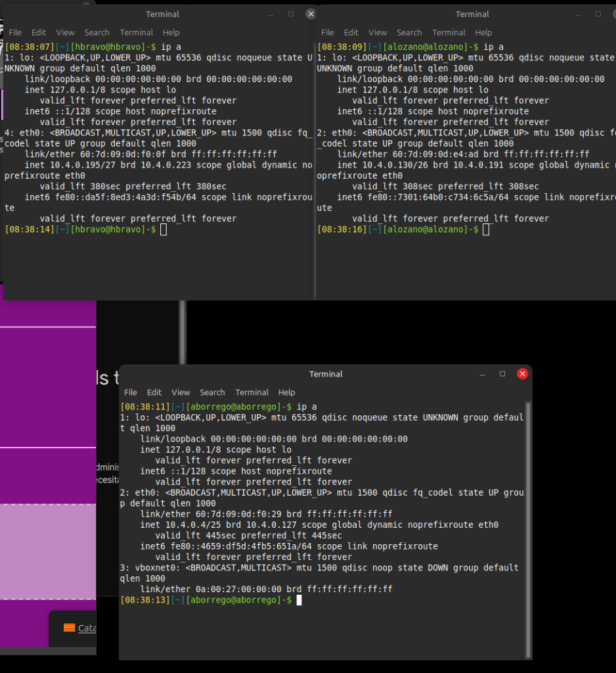616x673 pixels.
Task: Open View menu in aborrego terminal
Action: (181, 392)
